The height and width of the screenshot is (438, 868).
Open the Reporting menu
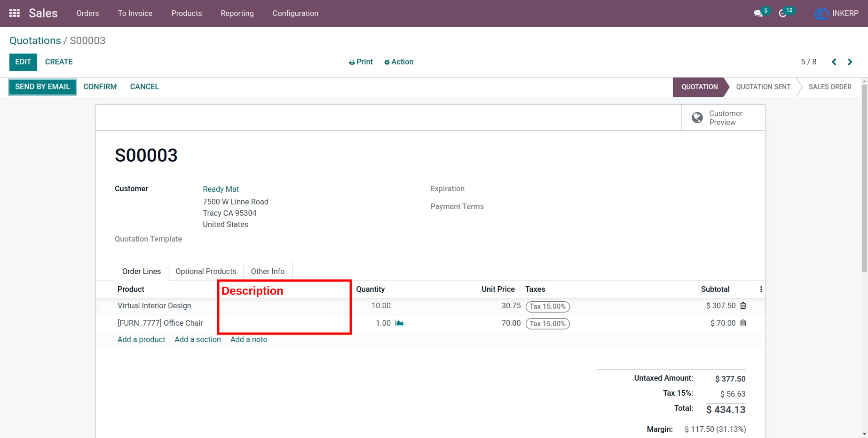(x=237, y=14)
